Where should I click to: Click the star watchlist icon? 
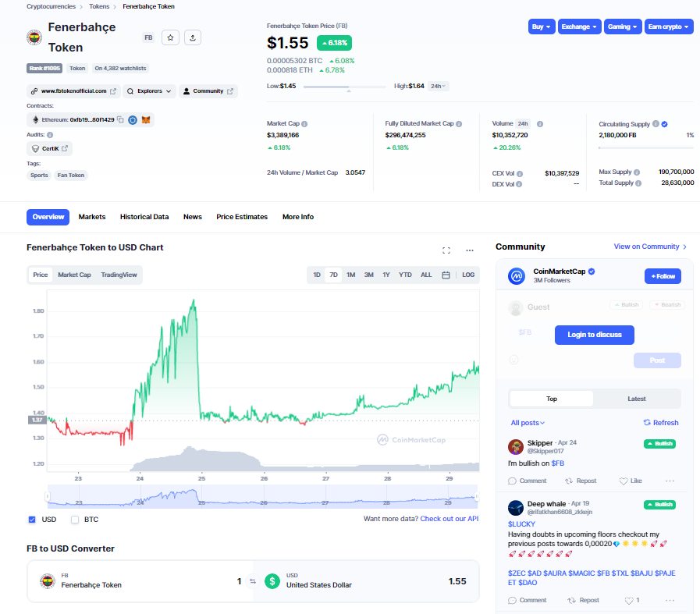pos(172,37)
